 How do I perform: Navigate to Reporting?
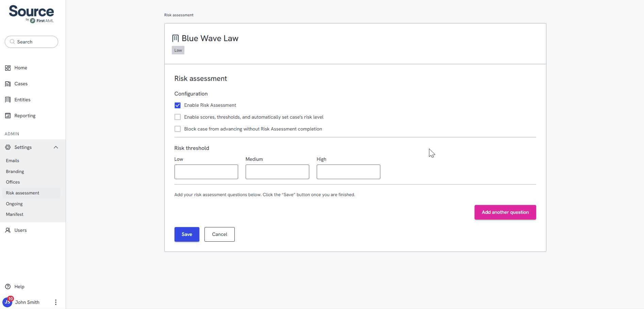point(25,116)
